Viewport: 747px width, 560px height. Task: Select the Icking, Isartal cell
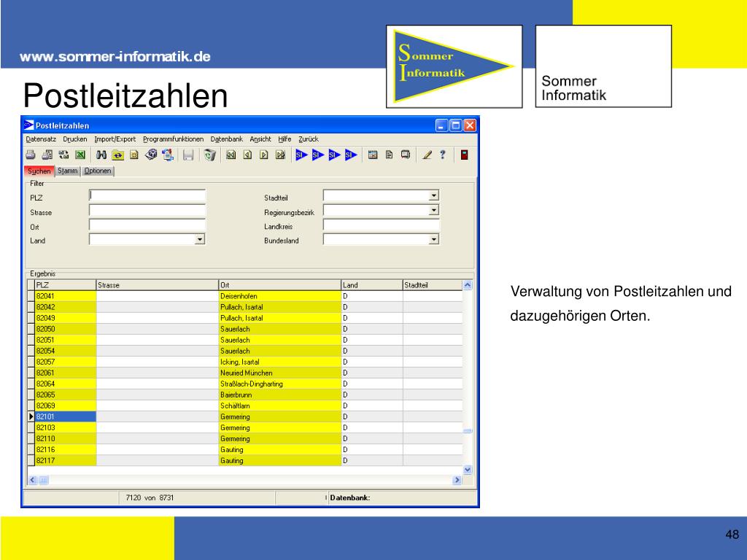click(280, 362)
